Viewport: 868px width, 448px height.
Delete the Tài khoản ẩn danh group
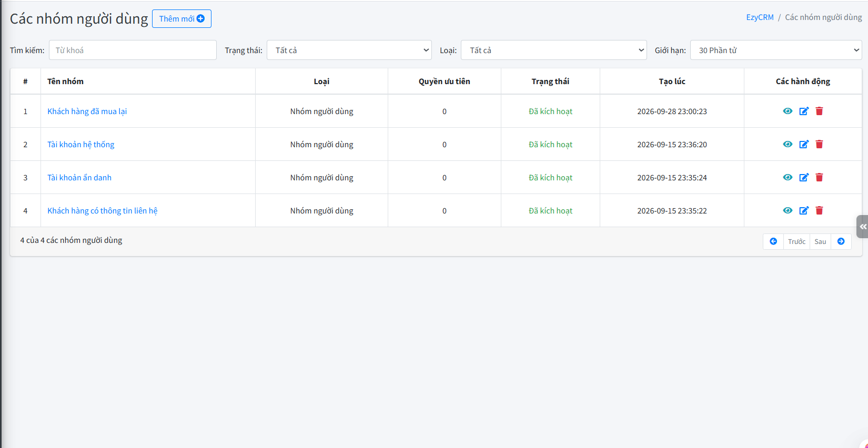point(819,177)
